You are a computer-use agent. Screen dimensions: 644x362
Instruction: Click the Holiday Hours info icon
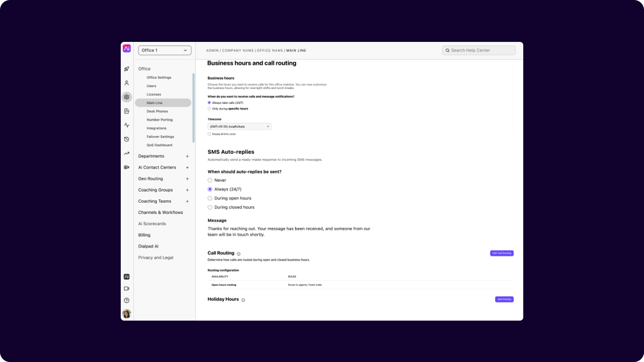[x=243, y=300]
